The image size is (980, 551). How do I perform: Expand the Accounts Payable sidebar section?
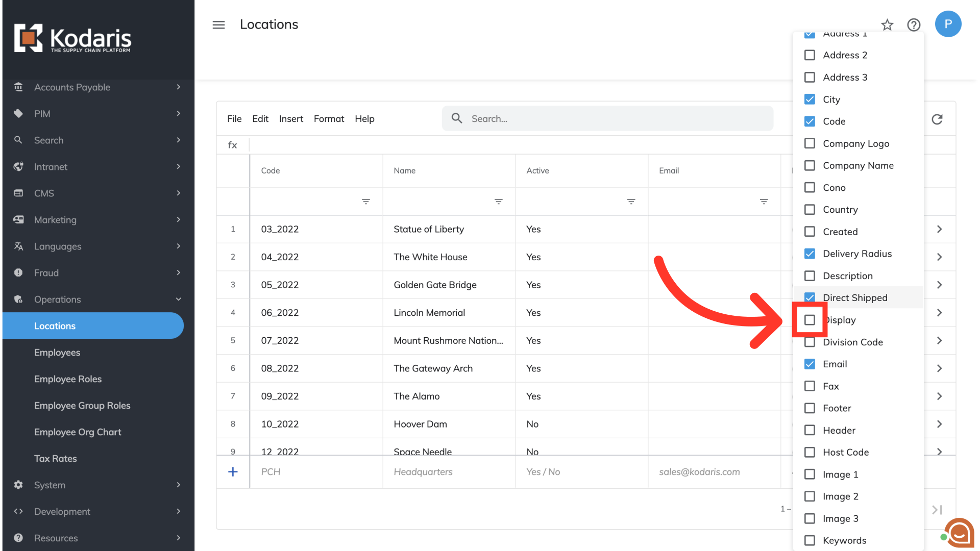click(97, 87)
